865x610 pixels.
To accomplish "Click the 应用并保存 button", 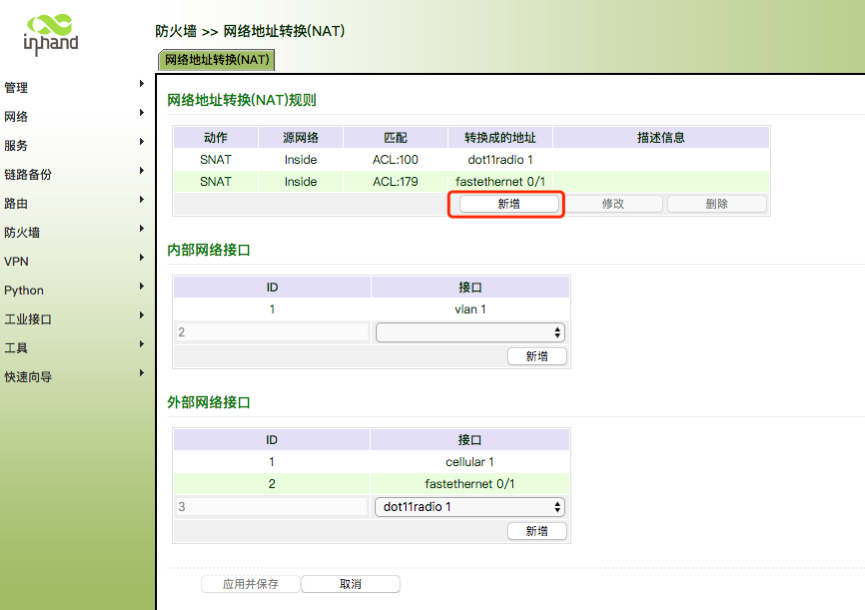I will (250, 584).
